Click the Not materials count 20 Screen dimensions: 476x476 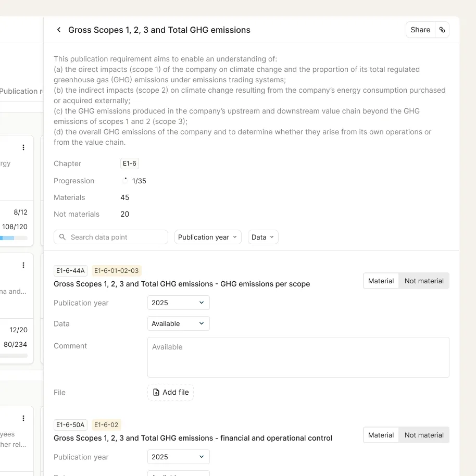coord(125,215)
